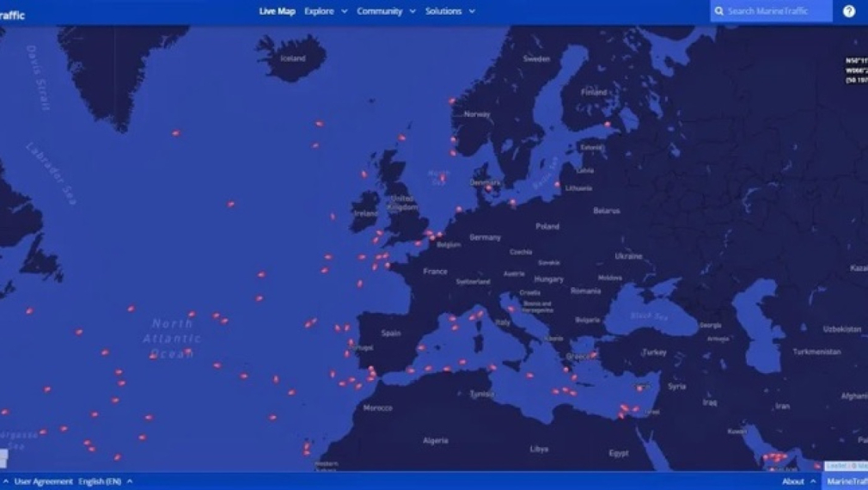Click the Leaflet attribution link

[836, 466]
